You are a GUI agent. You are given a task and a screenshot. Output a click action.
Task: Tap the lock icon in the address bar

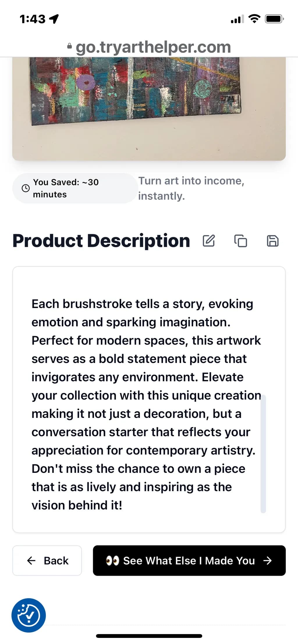69,46
